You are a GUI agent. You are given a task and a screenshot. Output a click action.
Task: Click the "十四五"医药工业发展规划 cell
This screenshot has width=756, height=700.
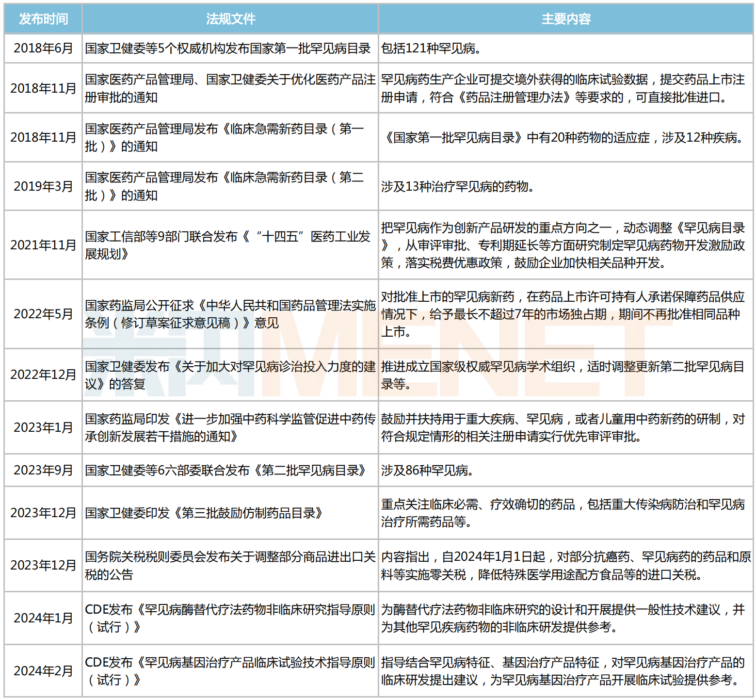coord(230,245)
